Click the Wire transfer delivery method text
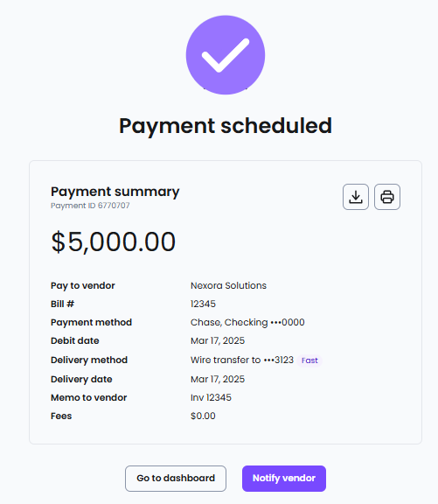This screenshot has height=504, width=438. [242, 360]
